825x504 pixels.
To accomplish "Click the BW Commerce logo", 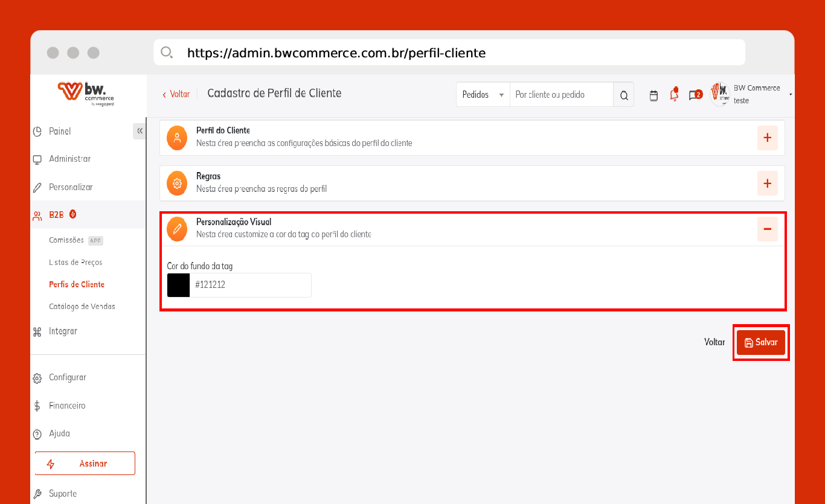I will pyautogui.click(x=86, y=93).
